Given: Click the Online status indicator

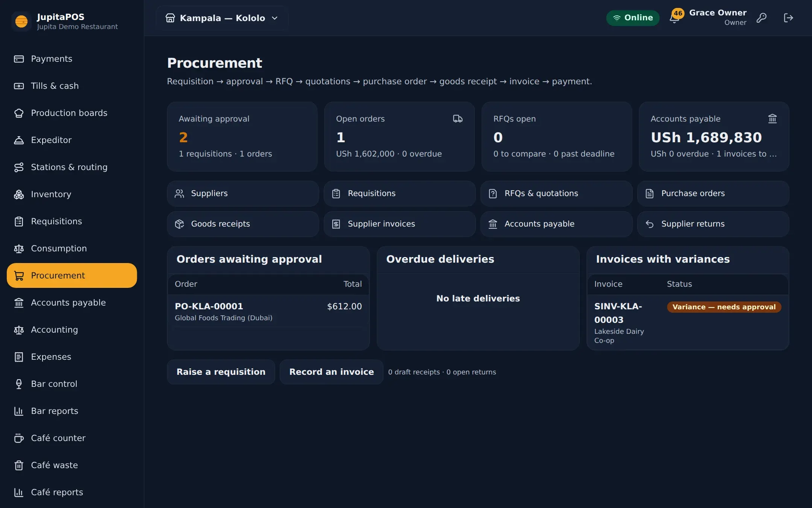Looking at the screenshot, I should point(633,18).
